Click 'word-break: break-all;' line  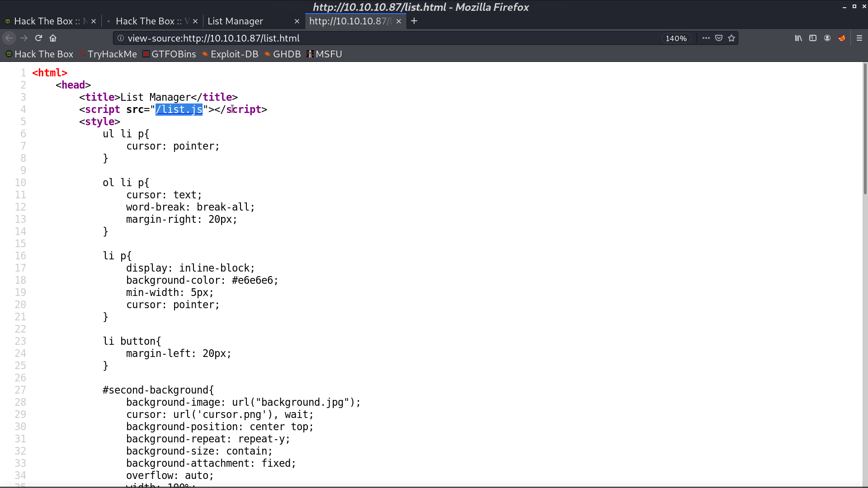pos(190,207)
